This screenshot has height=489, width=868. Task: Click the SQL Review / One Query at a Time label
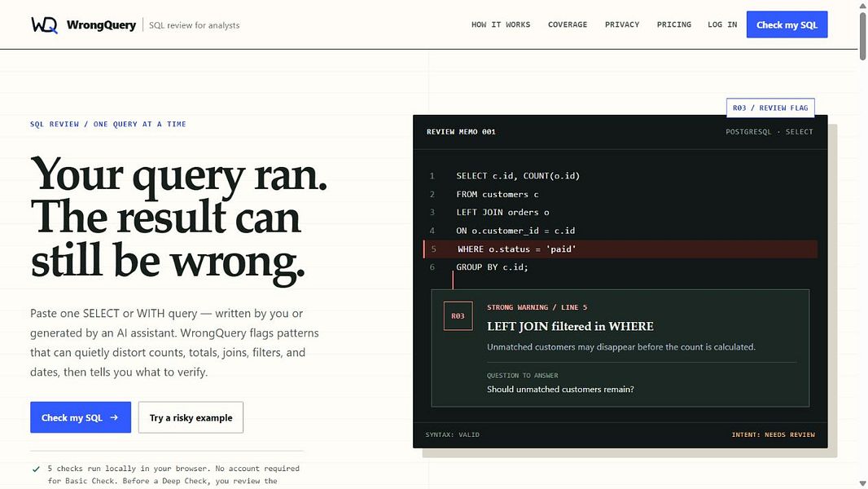(108, 124)
